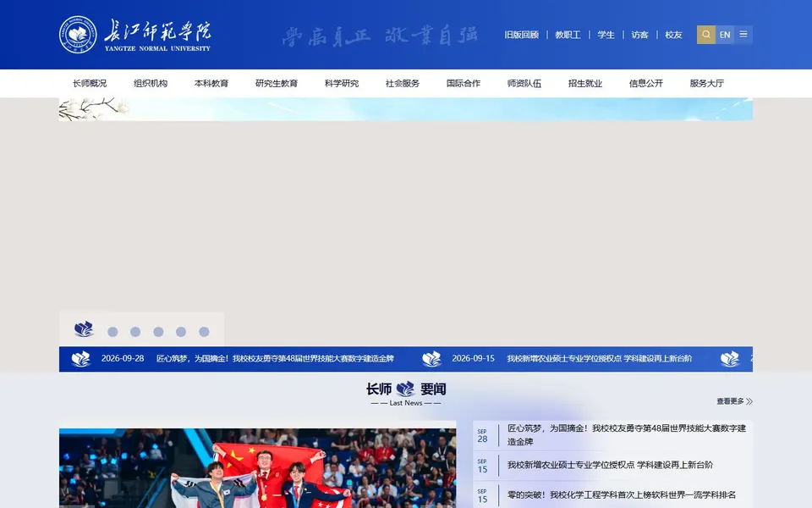Go to the fourth carousel slide dot
The height and width of the screenshot is (508, 812).
[x=158, y=332]
